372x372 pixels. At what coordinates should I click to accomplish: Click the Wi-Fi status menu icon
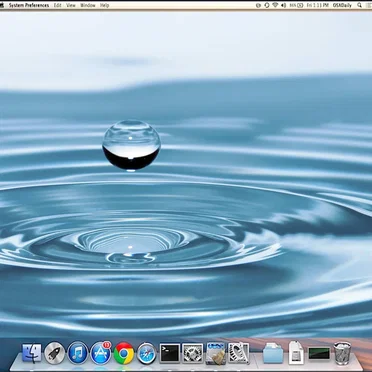click(x=275, y=5)
